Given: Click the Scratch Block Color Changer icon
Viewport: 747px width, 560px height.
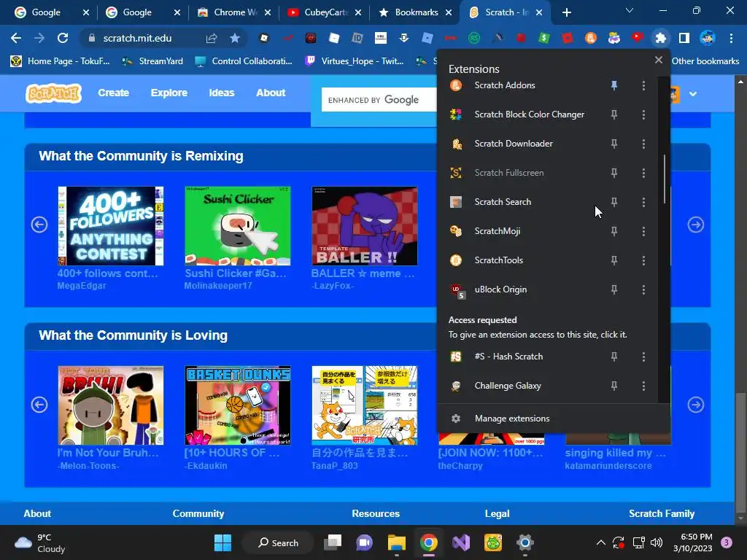Looking at the screenshot, I should pos(456,114).
